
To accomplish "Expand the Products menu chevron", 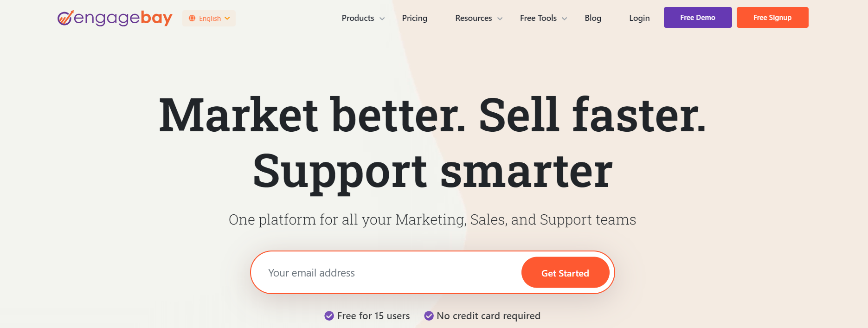I will (x=382, y=19).
